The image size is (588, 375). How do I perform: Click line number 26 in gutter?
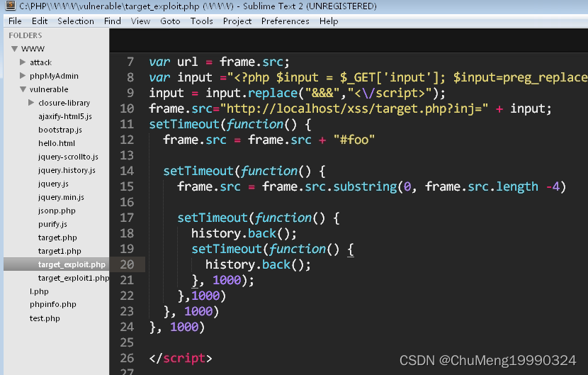[127, 358]
